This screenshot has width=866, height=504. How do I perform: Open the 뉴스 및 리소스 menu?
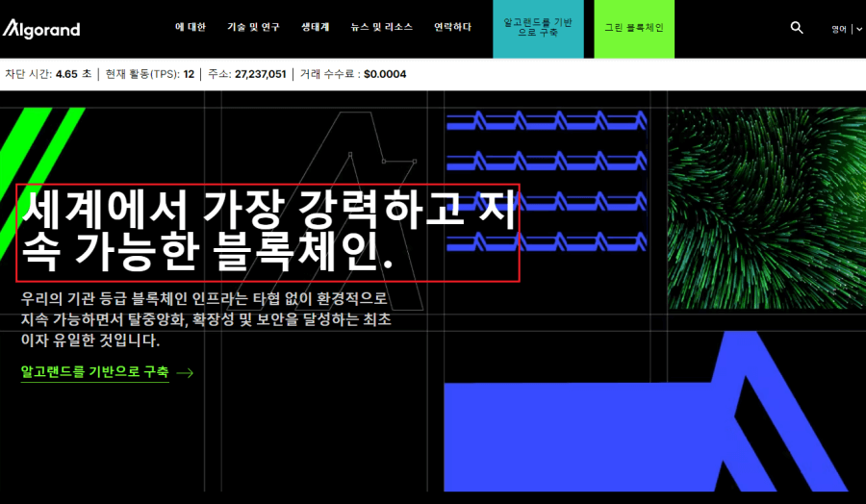382,27
